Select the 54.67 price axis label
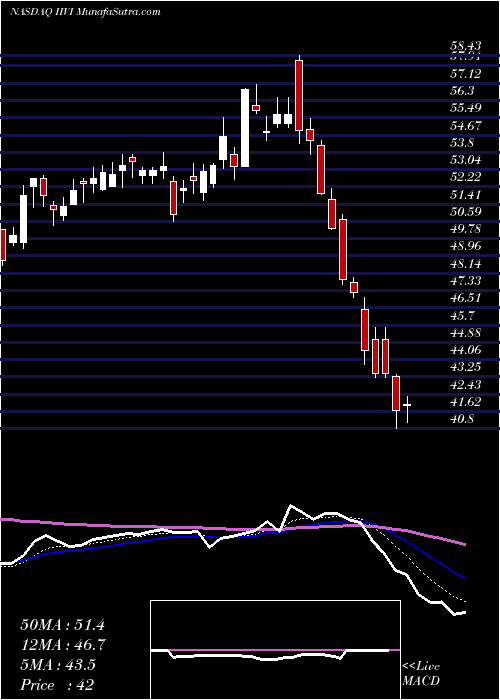This screenshot has width=500, height=700. pyautogui.click(x=465, y=125)
